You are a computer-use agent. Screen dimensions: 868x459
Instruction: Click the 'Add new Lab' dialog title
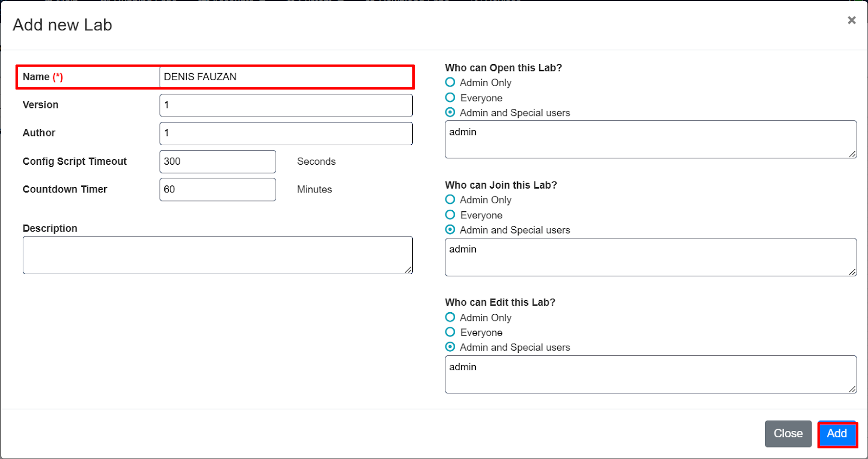tap(62, 25)
